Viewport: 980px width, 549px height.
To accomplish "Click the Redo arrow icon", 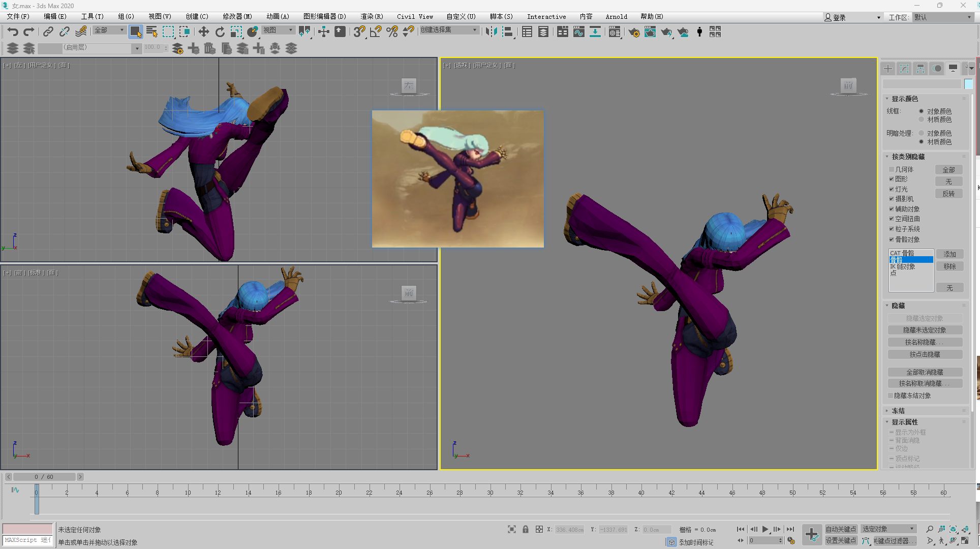I will point(29,32).
